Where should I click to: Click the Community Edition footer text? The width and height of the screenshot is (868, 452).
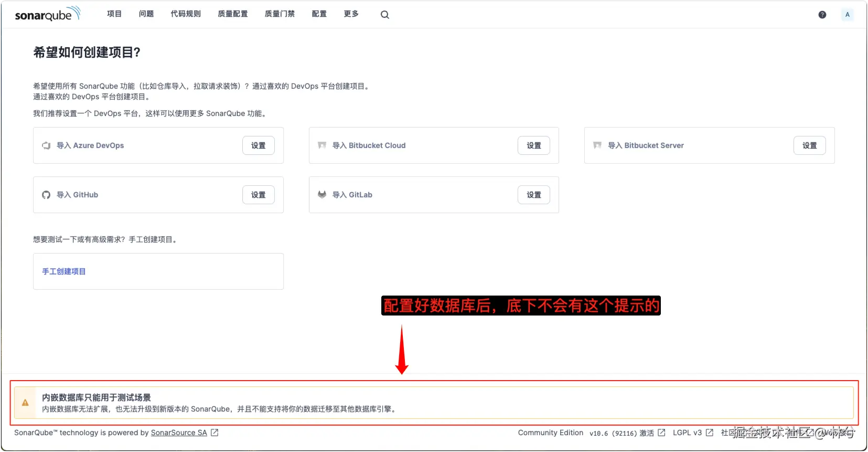coord(551,433)
